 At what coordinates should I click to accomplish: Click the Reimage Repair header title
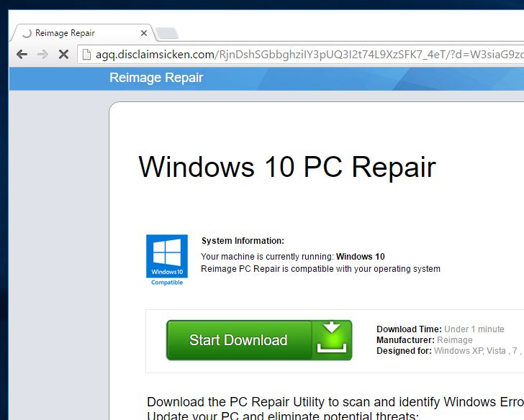click(x=156, y=78)
